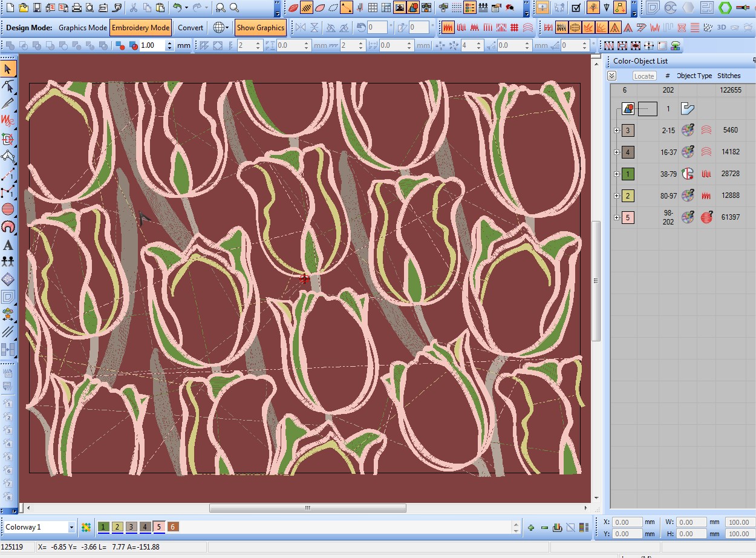Viewport: 756px width, 558px height.
Task: Click the X position input field
Action: [x=628, y=522]
